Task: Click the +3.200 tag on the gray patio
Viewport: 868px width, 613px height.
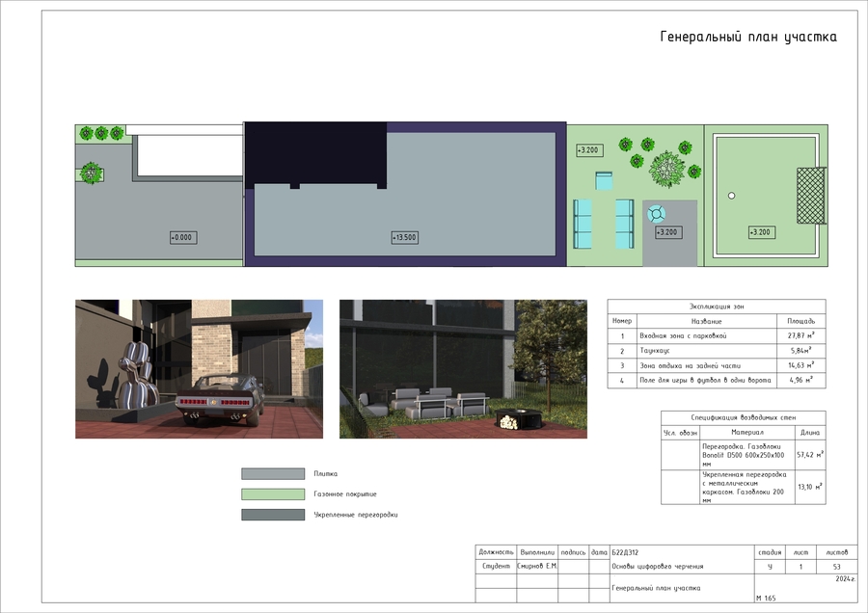Action: 668,232
